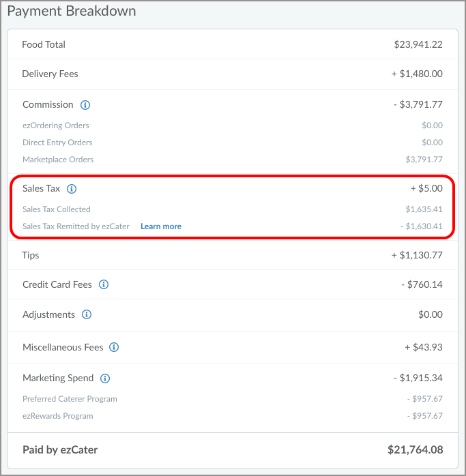Screen dimensions: 466x476
Task: Select the Food Total row label
Action: pyautogui.click(x=44, y=44)
